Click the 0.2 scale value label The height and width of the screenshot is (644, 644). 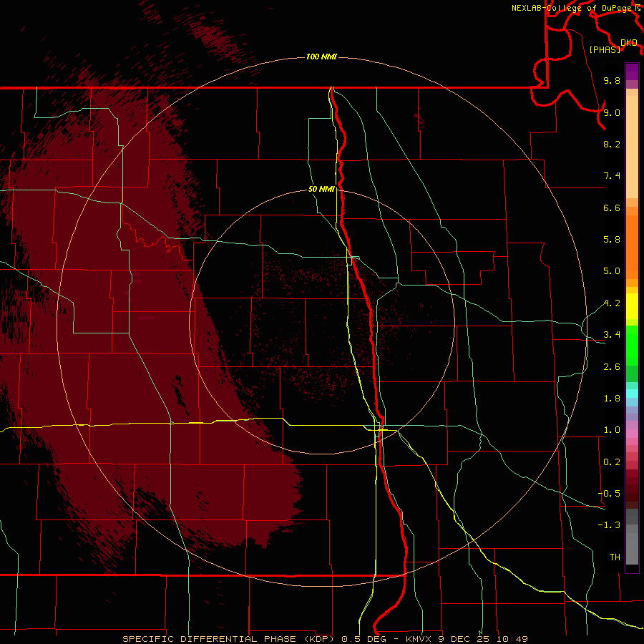pyautogui.click(x=612, y=462)
